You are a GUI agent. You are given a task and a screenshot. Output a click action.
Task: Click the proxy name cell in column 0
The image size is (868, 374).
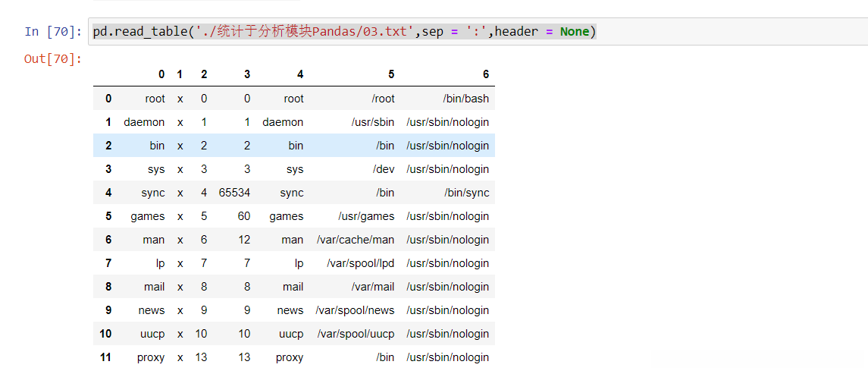click(x=151, y=358)
